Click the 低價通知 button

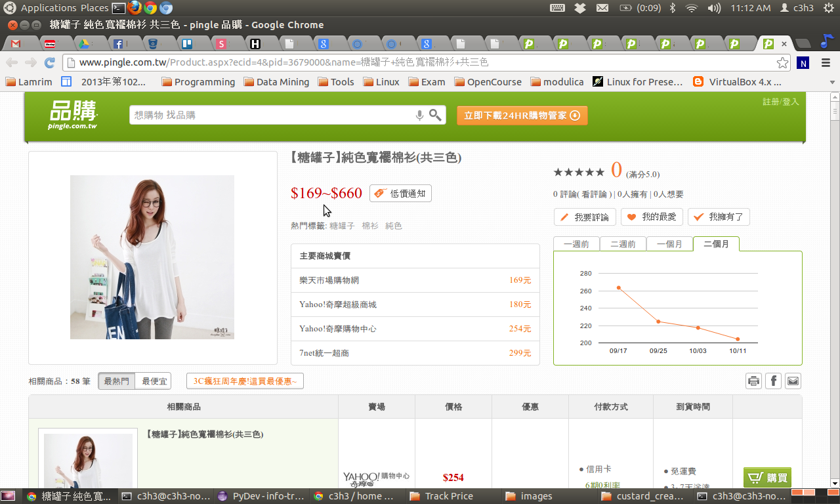click(x=400, y=194)
